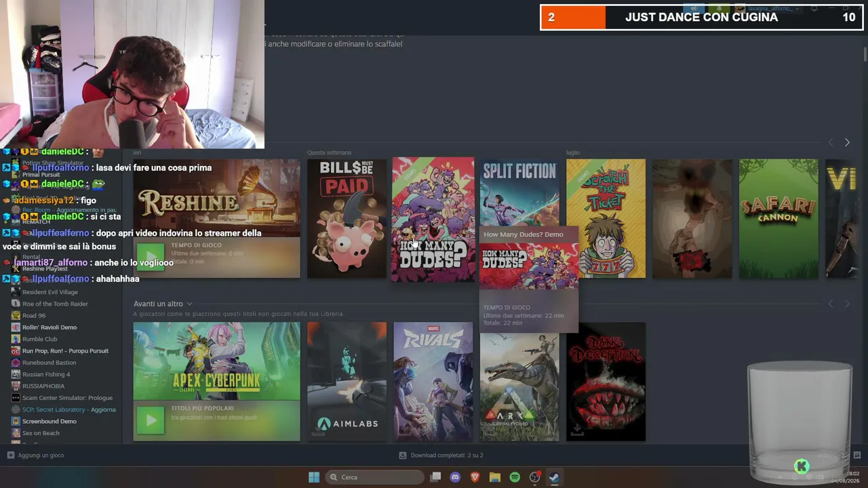868x488 pixels.
Task: Open the downloads icon in Steam footer
Action: pos(403,455)
